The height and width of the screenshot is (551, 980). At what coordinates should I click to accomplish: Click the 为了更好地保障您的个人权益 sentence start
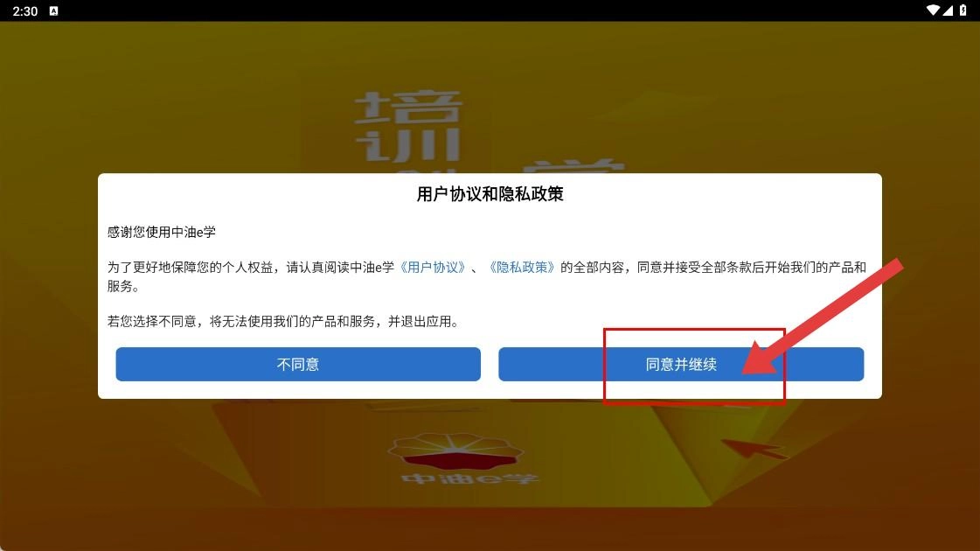pyautogui.click(x=190, y=267)
